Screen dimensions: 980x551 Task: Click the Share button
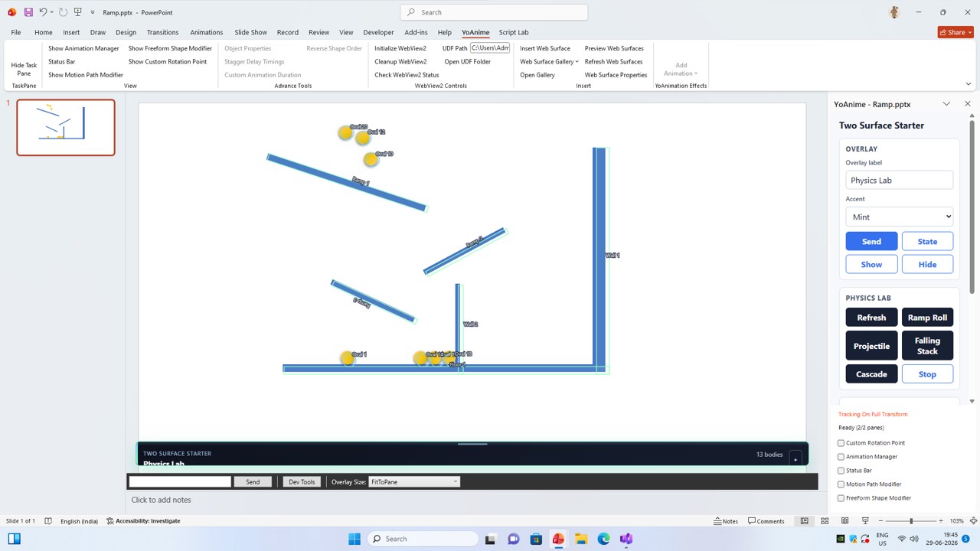pyautogui.click(x=955, y=32)
